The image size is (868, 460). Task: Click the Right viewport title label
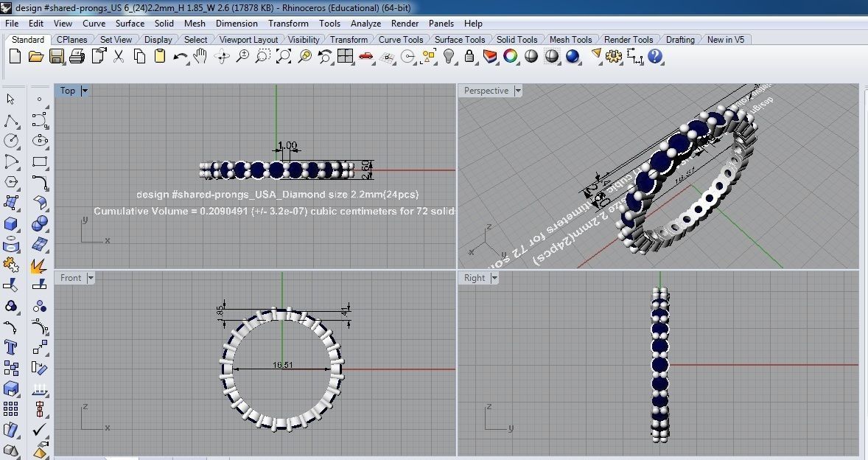(475, 278)
